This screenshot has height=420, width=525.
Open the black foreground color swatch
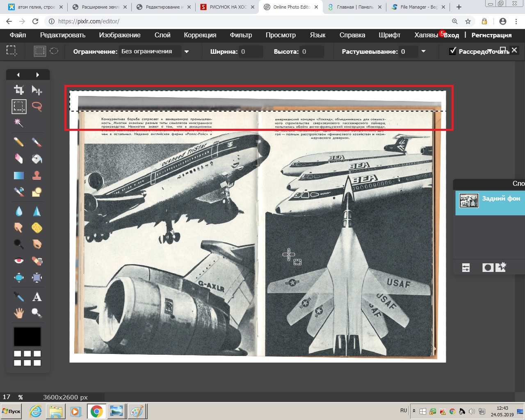click(27, 337)
